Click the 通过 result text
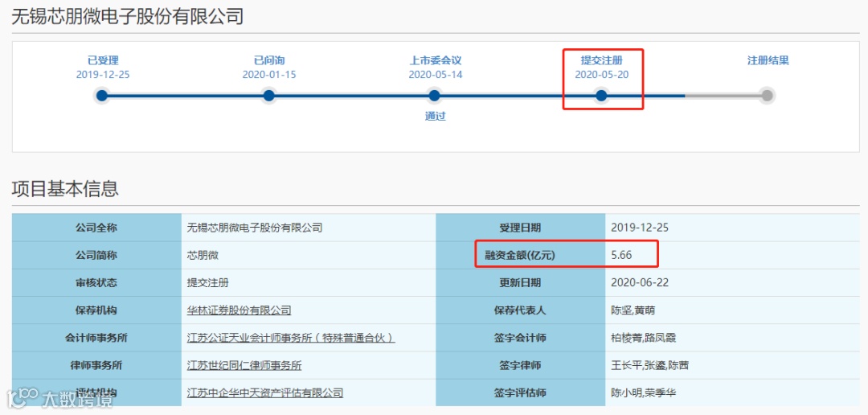This screenshot has height=415, width=868. [x=435, y=117]
